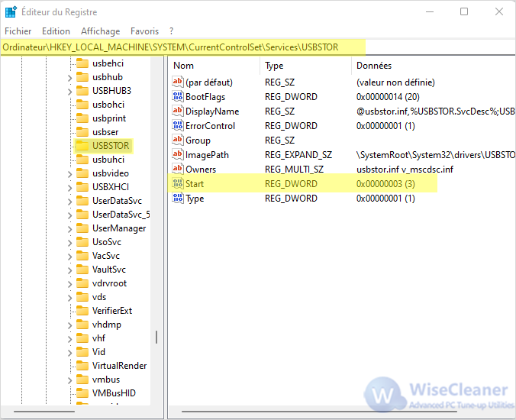Select the vdrvroot tree label

[109, 283]
